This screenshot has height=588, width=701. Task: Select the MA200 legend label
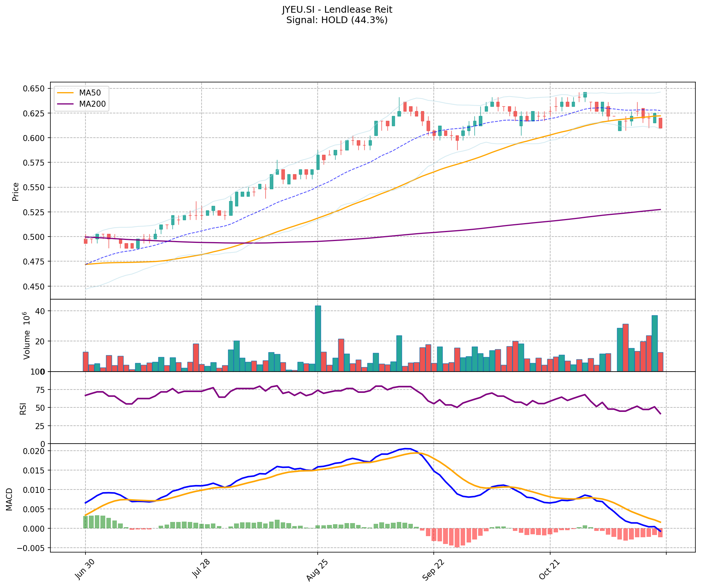pos(92,104)
